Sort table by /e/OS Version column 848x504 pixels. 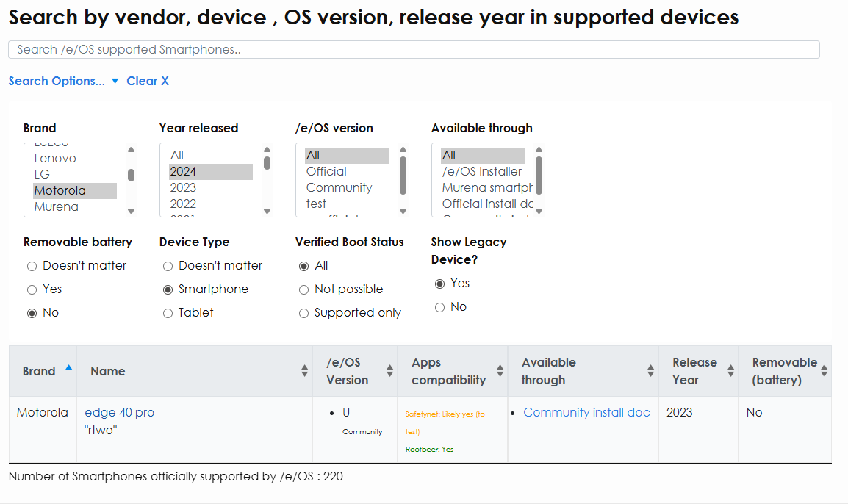coord(356,371)
